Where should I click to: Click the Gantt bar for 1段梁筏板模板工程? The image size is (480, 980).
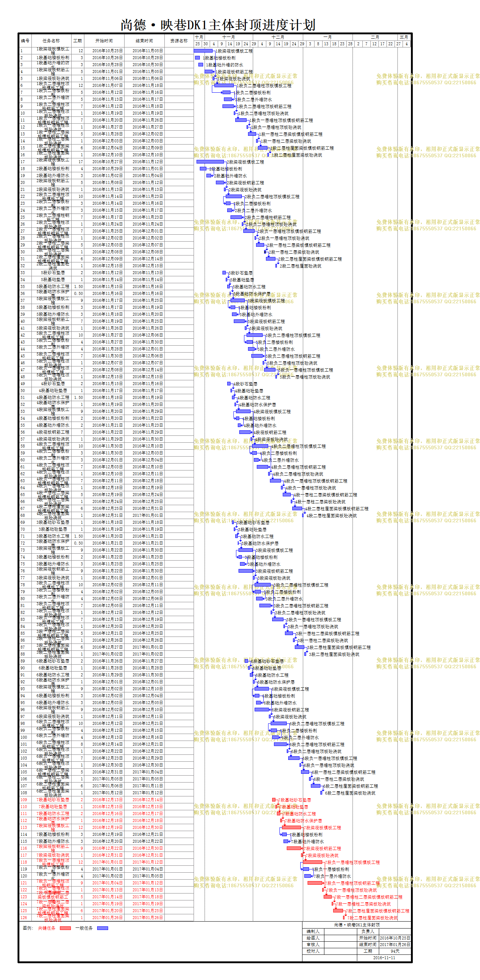point(203,51)
